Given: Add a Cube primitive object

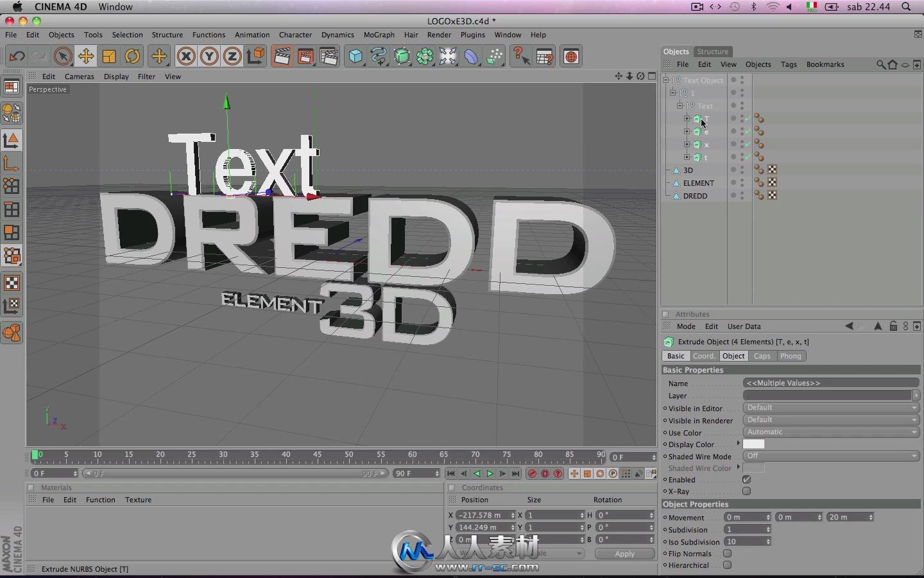Looking at the screenshot, I should [355, 57].
